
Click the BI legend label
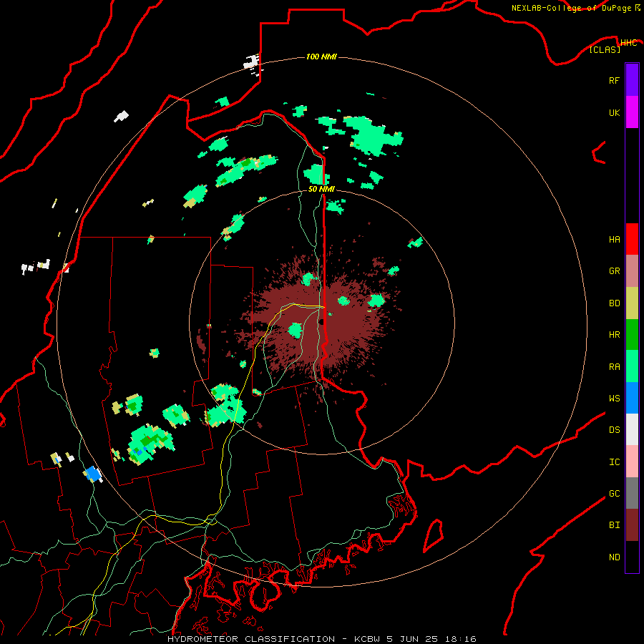click(614, 525)
